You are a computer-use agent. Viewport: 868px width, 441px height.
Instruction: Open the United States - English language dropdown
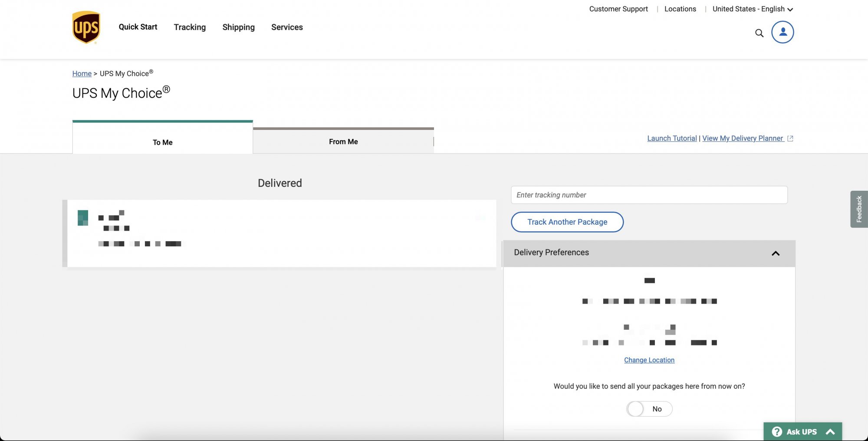753,9
